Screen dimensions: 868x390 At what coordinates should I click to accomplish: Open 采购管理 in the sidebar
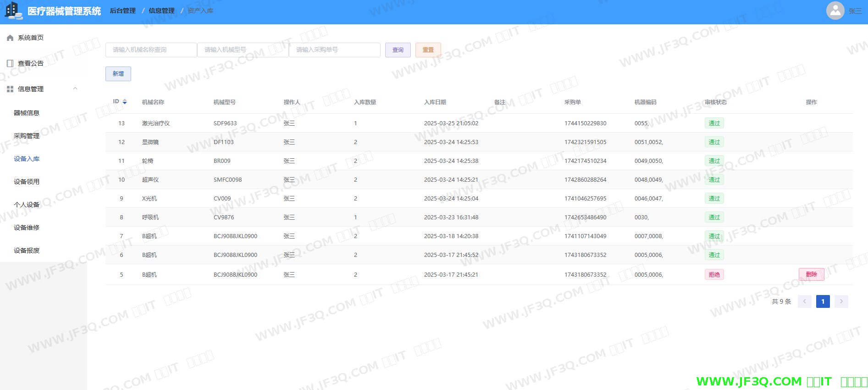click(27, 136)
